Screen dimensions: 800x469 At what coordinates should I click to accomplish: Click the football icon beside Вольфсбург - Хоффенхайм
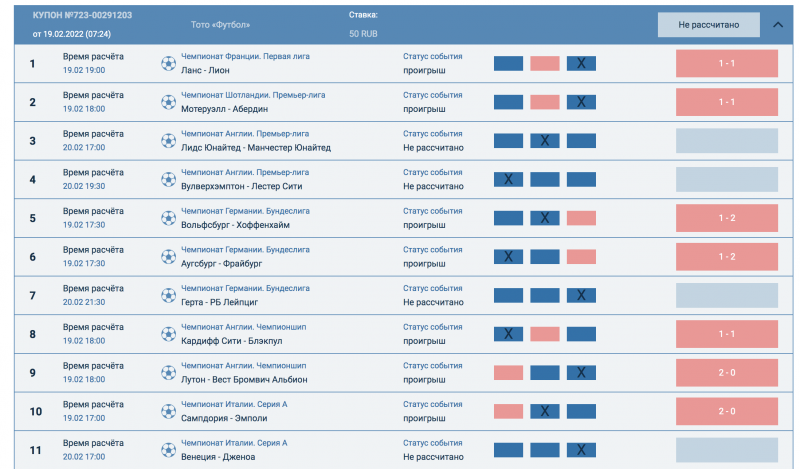pos(168,218)
